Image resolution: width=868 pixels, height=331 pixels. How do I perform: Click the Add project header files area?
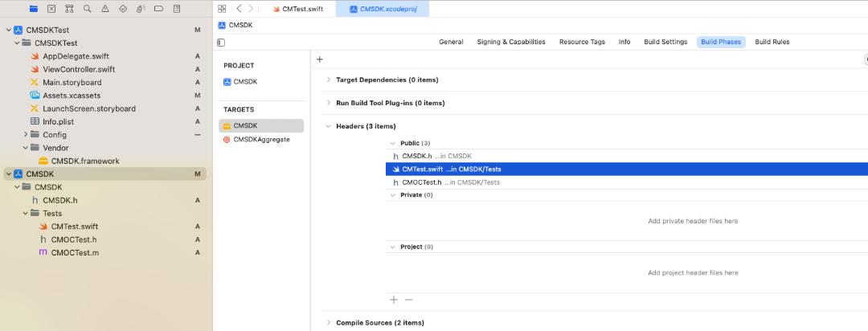click(x=693, y=273)
